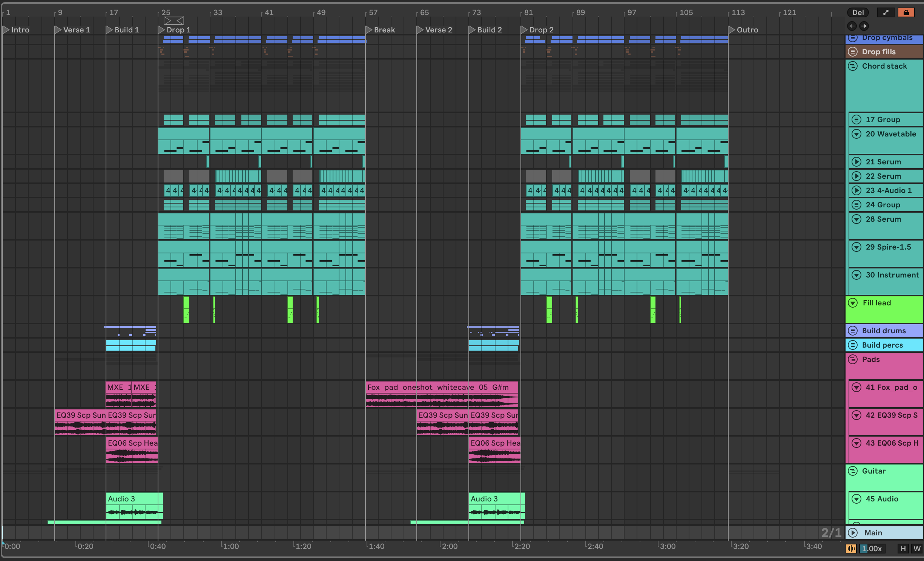Unfold the 21 Serum track
The image size is (924, 561).
click(856, 162)
